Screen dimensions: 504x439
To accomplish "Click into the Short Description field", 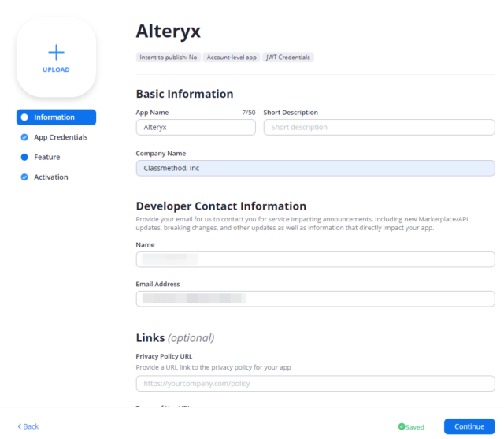I will pos(380,128).
